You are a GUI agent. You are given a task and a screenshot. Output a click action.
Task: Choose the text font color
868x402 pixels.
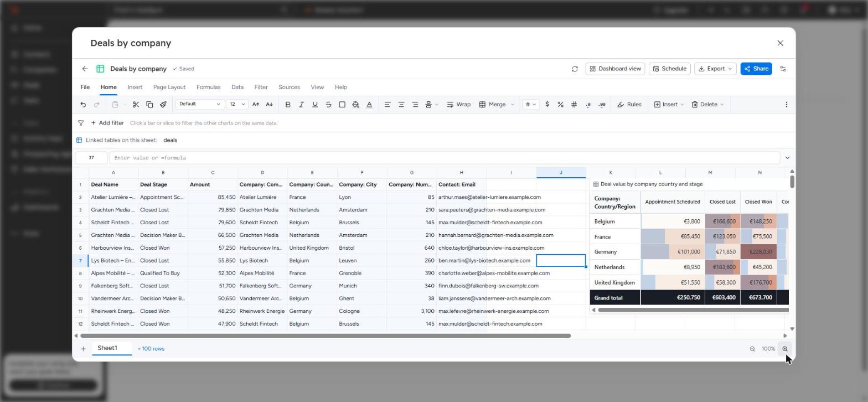point(369,105)
